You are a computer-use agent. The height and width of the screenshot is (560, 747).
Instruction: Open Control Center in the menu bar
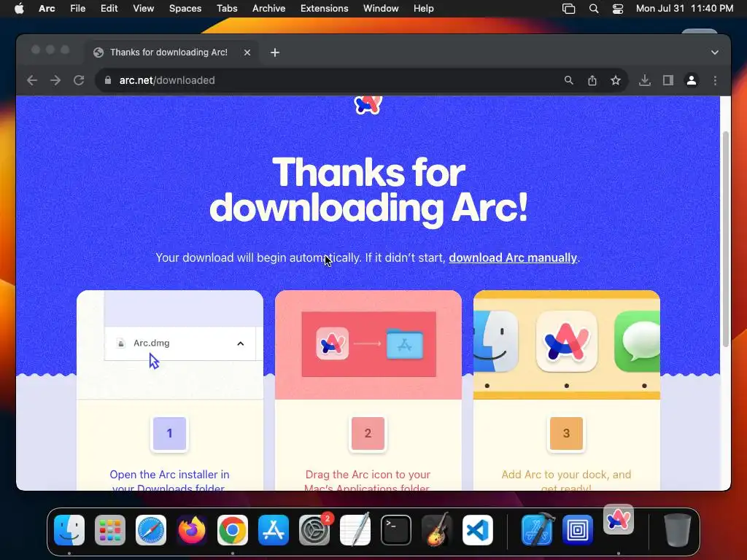pyautogui.click(x=617, y=9)
